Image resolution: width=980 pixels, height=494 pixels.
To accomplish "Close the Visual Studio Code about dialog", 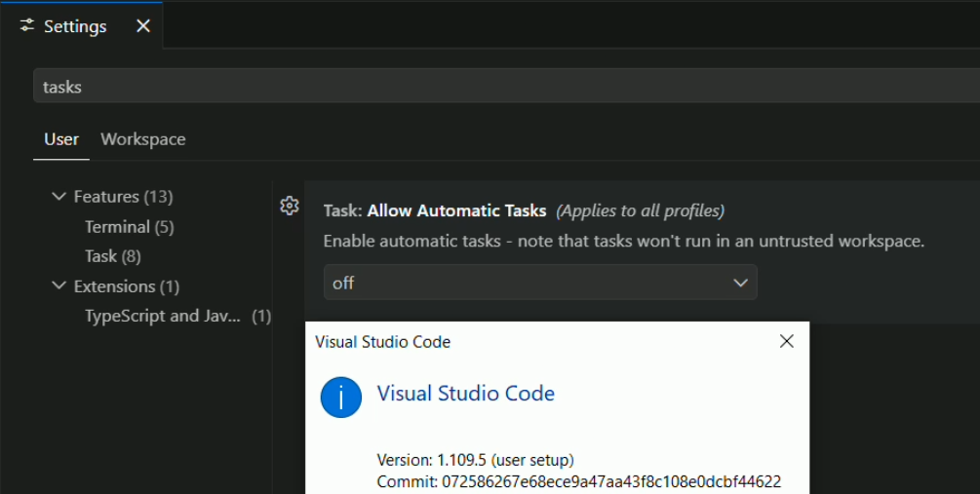I will (x=786, y=341).
